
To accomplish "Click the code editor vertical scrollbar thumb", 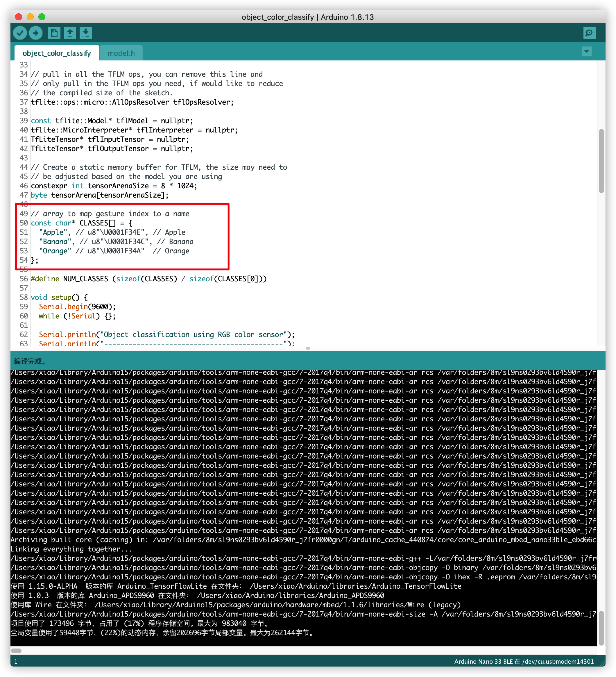I will click(601, 161).
